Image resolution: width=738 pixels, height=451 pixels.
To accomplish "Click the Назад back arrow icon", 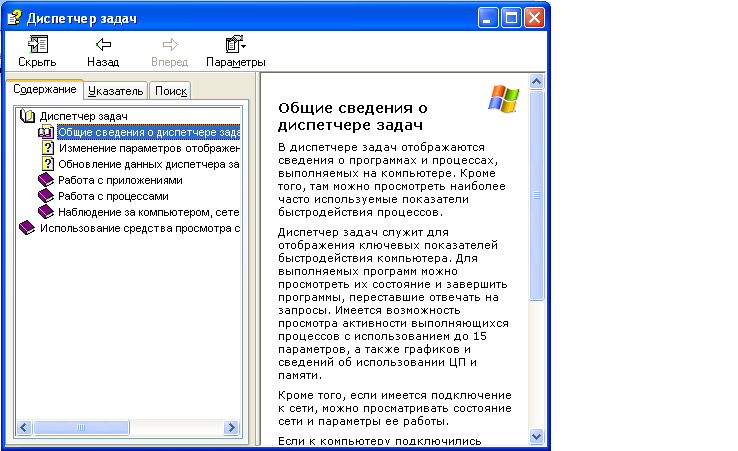I will click(104, 45).
